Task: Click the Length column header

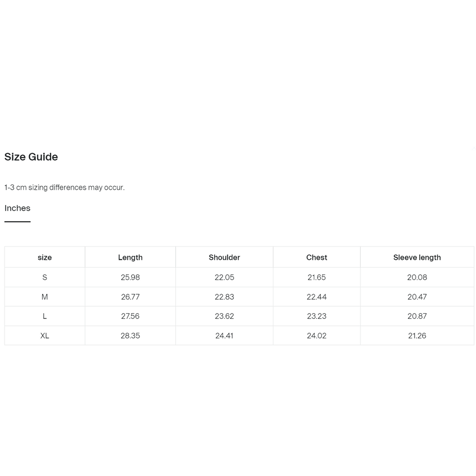Action: point(130,258)
